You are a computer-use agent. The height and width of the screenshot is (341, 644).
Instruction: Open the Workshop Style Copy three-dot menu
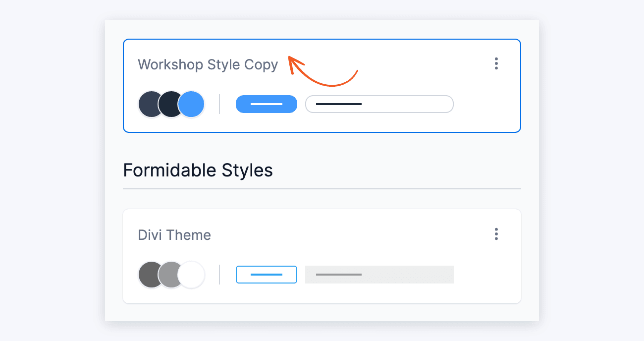(x=496, y=63)
